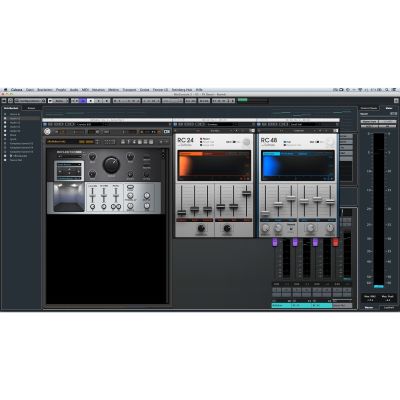Open the Bearbeiten menu
This screenshot has height=400, width=400.
click(45, 90)
